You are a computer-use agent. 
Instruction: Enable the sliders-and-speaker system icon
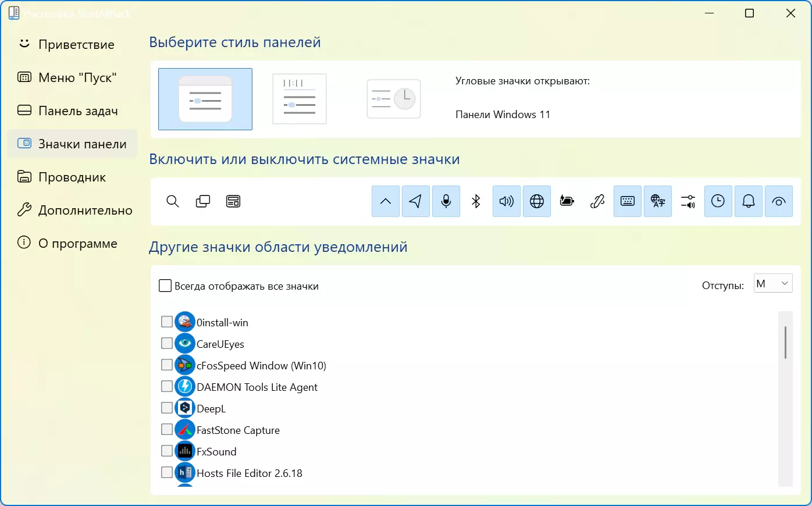point(688,201)
